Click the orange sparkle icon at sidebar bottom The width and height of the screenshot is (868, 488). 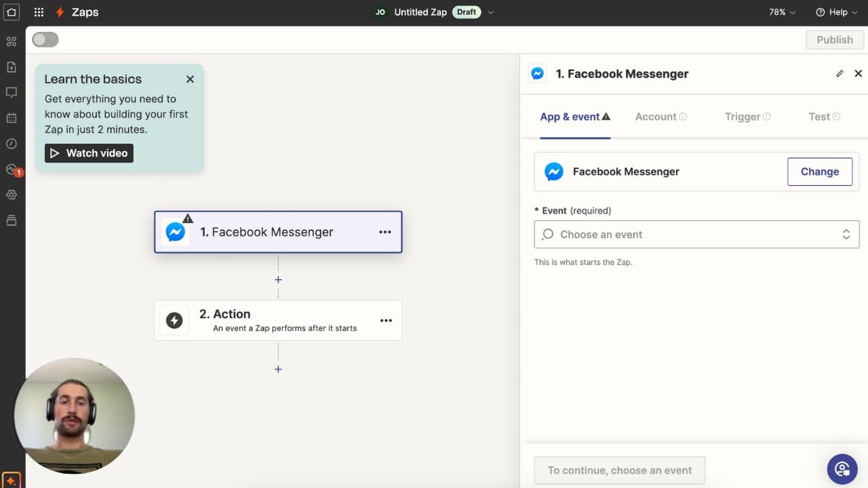tap(11, 480)
